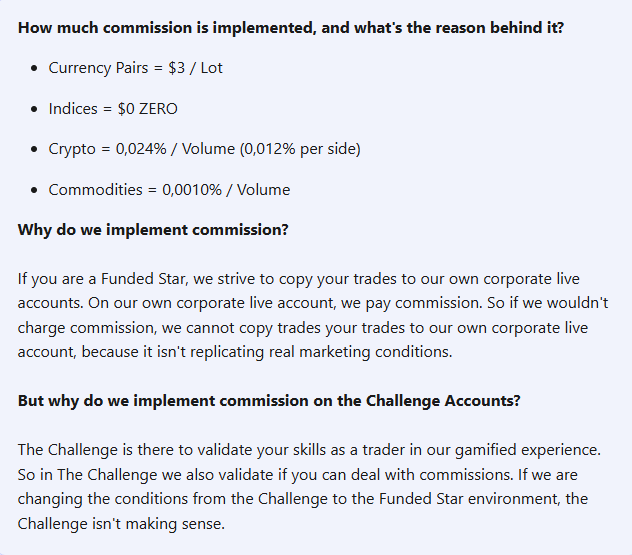Click the paragraph line starting 'So in The Challenge'
Screen dimensions: 632x555
297,475
